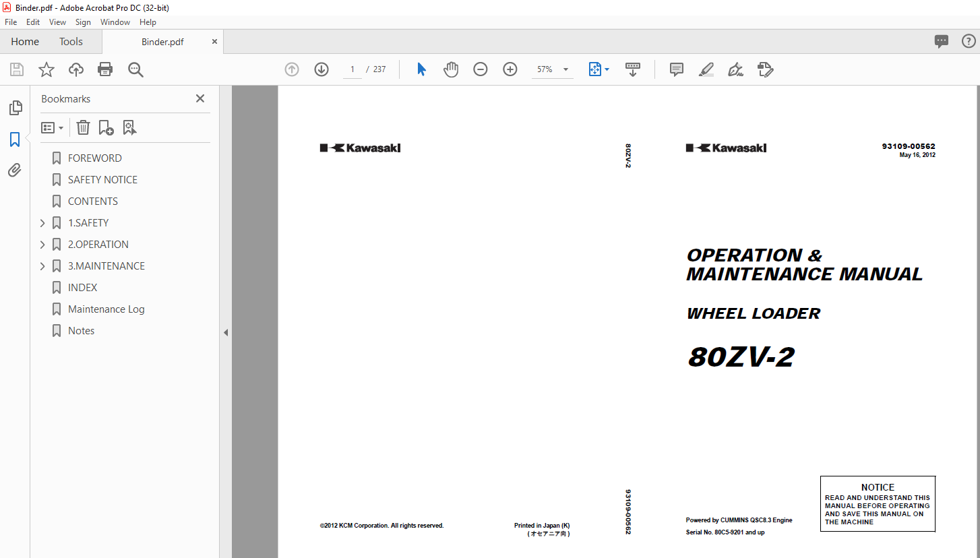
Task: Choose the Selection arrow tool
Action: (x=422, y=69)
